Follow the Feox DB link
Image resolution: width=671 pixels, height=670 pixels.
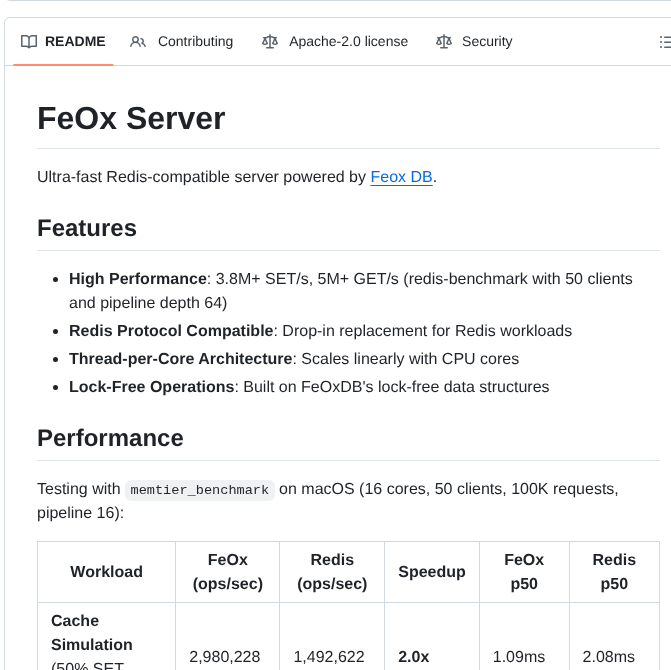(x=401, y=177)
